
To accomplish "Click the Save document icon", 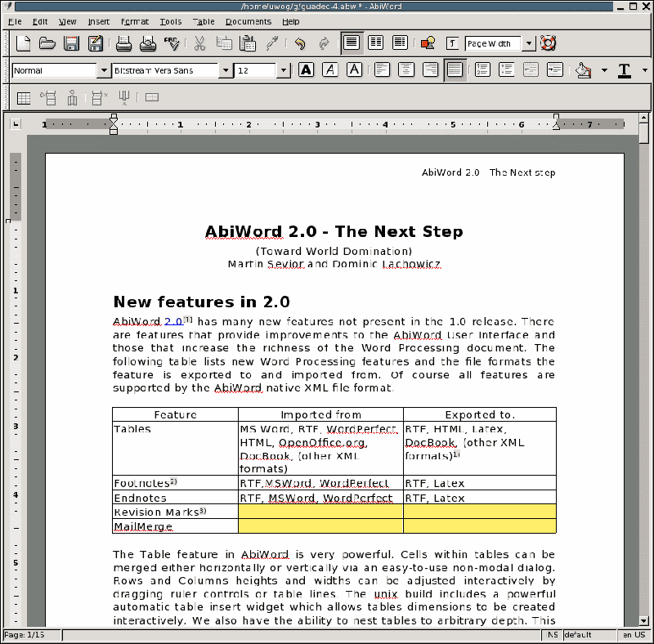I will click(x=71, y=43).
